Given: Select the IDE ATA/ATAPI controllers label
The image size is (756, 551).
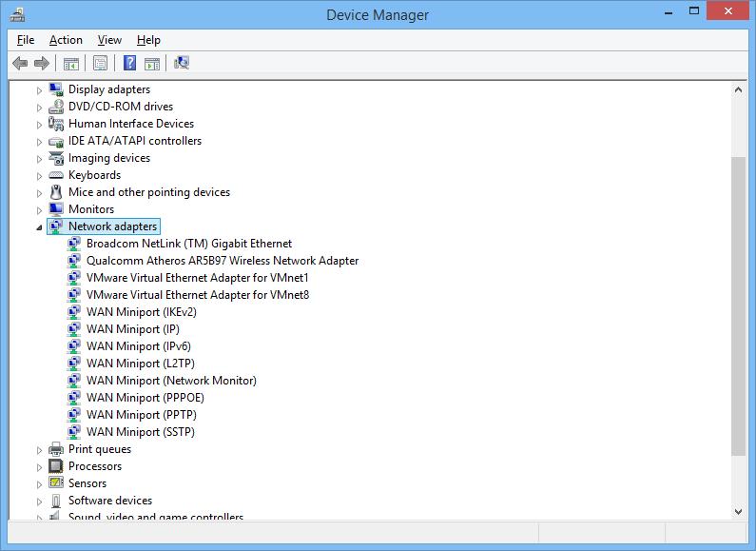Looking at the screenshot, I should coord(135,141).
